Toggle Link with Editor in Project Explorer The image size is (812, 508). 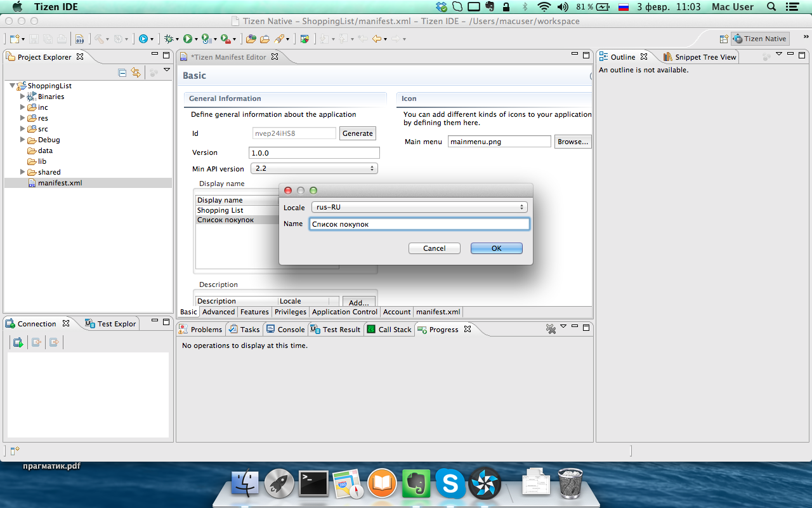point(136,72)
